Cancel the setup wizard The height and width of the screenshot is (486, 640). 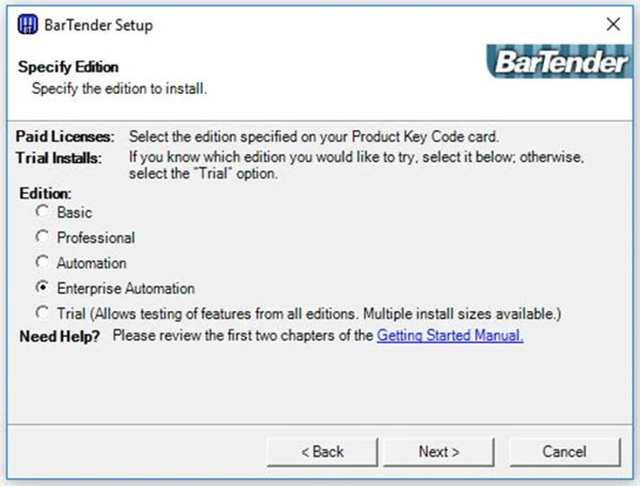tap(565, 452)
